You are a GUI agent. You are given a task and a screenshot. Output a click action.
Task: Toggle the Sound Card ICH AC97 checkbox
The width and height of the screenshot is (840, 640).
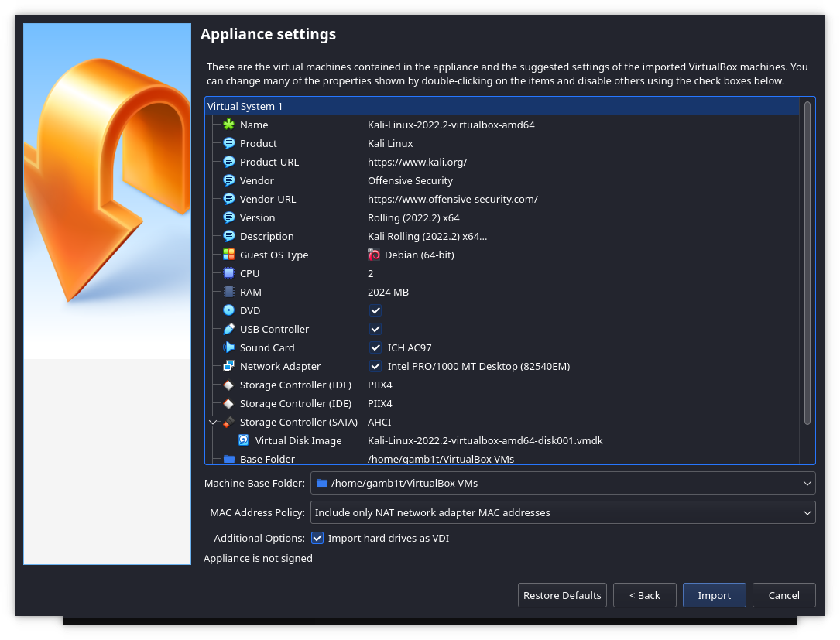(375, 347)
